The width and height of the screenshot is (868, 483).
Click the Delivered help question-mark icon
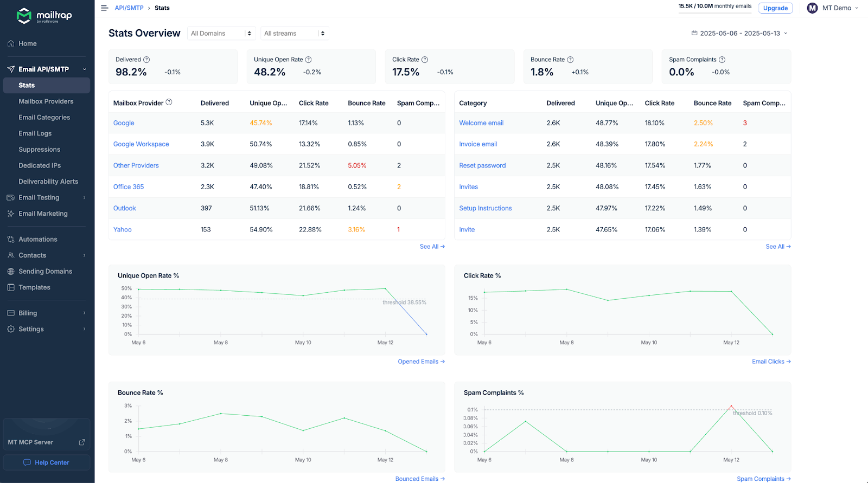pyautogui.click(x=146, y=60)
